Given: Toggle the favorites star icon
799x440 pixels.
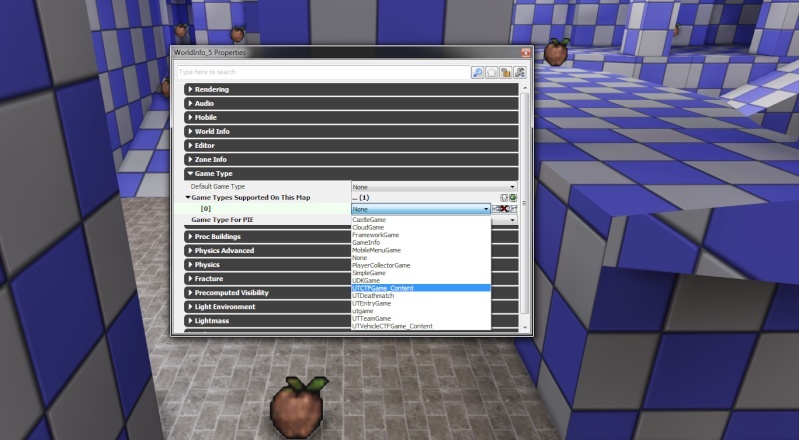Looking at the screenshot, I should click(491, 72).
